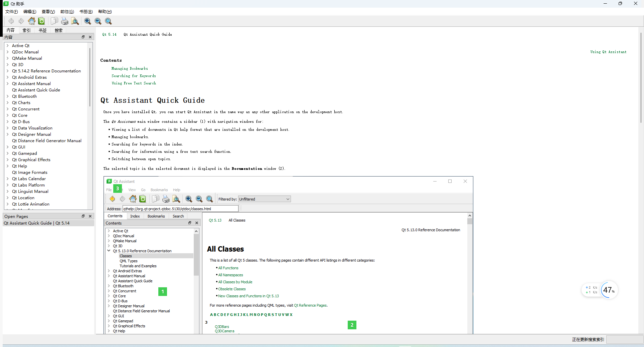Select Qt Graphical Effects tree item
Screen dimensions: 644x347
(x=31, y=160)
